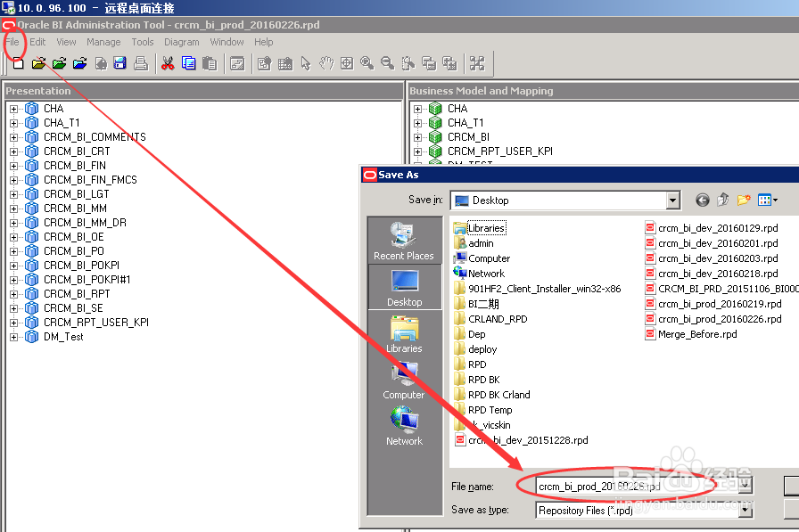Viewport: 799px width, 532px height.
Task: Select CRCM_BI_OE subject area in Presentation
Action: pyautogui.click(x=73, y=237)
